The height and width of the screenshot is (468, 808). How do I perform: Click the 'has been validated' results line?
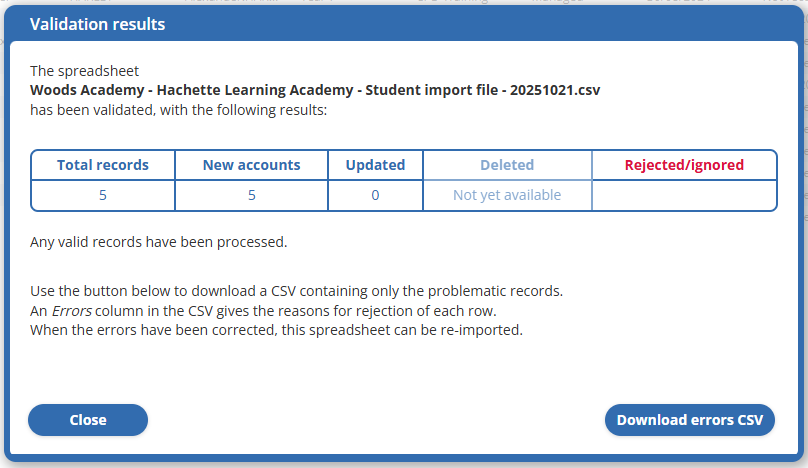point(178,109)
